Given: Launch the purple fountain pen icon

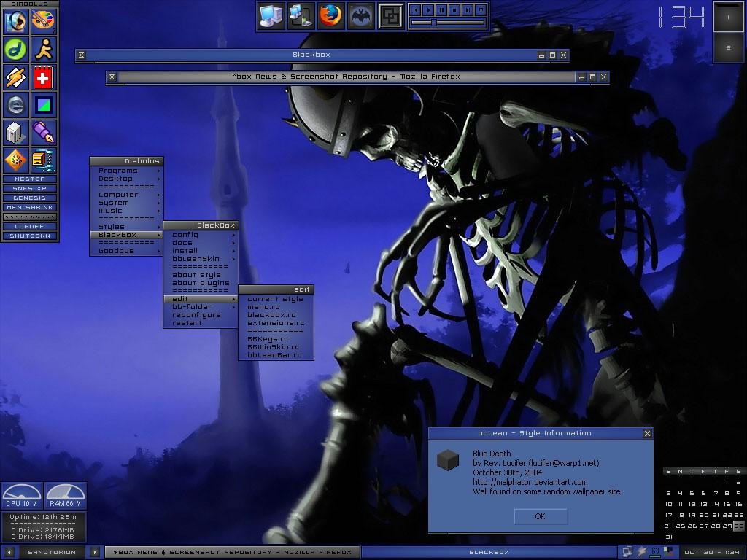Looking at the screenshot, I should coord(43,133).
